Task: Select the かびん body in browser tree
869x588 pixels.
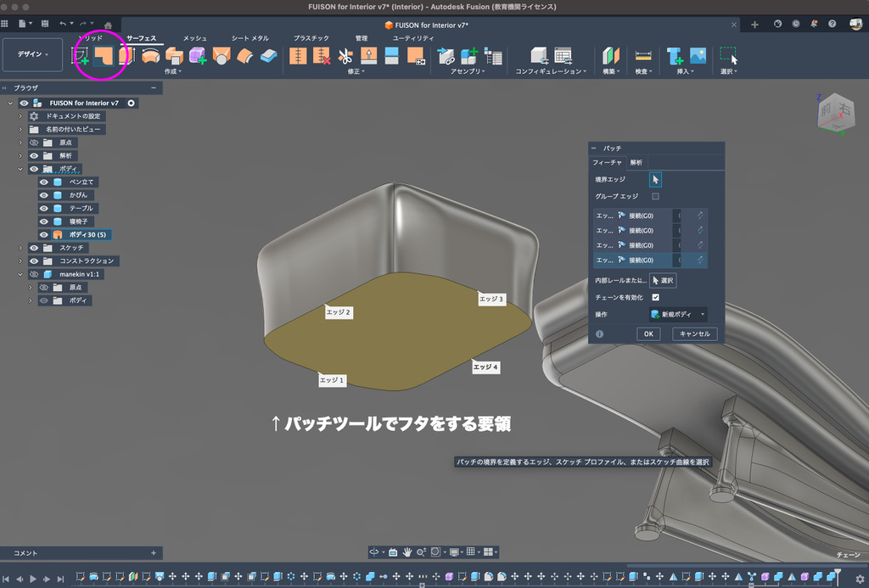Action: point(78,195)
